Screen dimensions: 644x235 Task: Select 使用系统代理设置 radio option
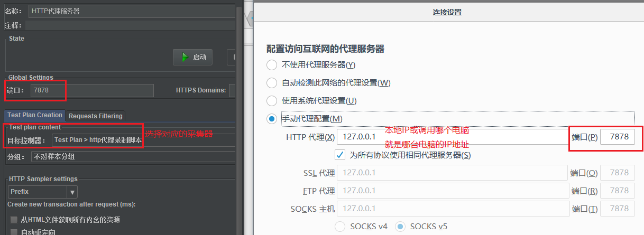tap(272, 100)
